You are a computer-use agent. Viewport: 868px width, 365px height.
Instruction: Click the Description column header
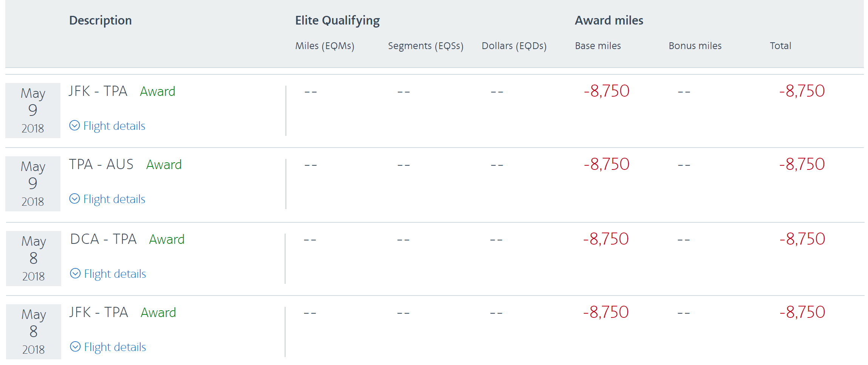click(x=100, y=20)
